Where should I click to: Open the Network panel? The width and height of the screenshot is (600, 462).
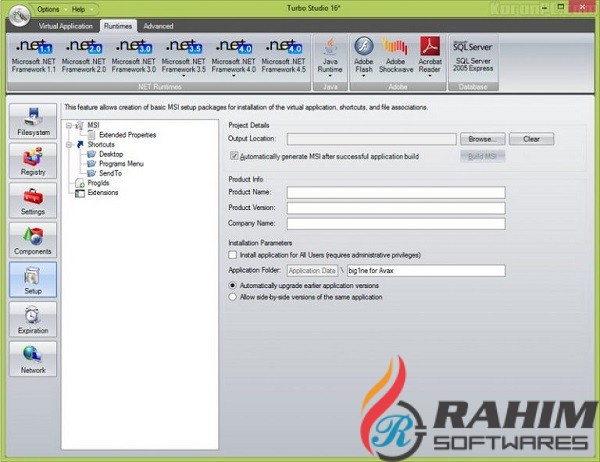(x=33, y=359)
